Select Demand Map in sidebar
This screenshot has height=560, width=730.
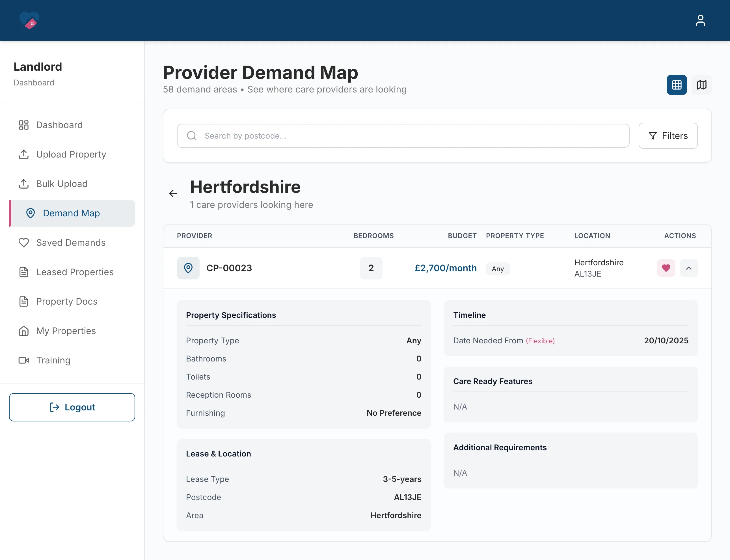coord(72,213)
